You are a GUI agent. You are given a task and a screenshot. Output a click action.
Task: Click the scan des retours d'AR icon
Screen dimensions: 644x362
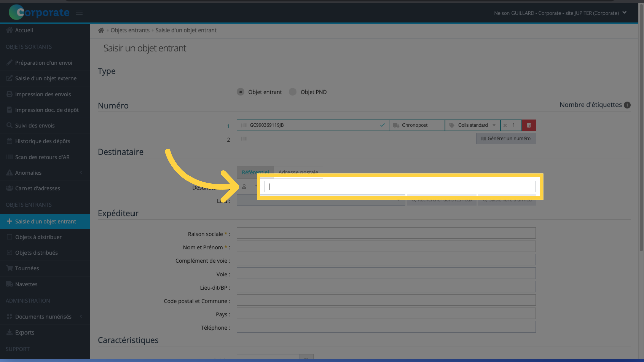click(9, 157)
